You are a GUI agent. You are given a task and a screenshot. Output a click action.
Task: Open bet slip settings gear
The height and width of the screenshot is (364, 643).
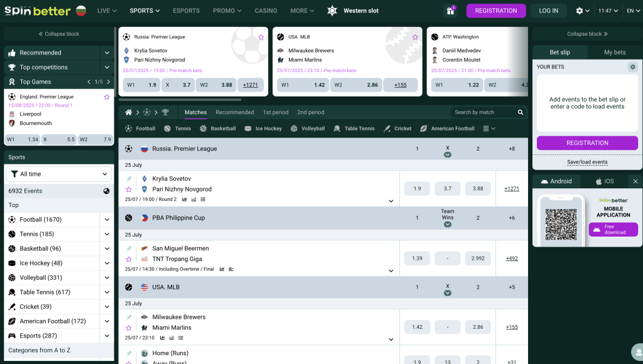click(633, 67)
